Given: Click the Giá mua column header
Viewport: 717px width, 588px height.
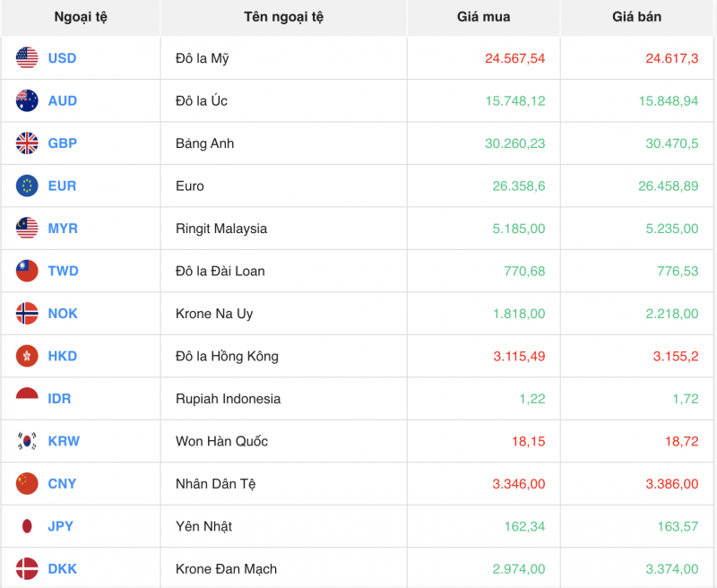Looking at the screenshot, I should click(x=483, y=17).
